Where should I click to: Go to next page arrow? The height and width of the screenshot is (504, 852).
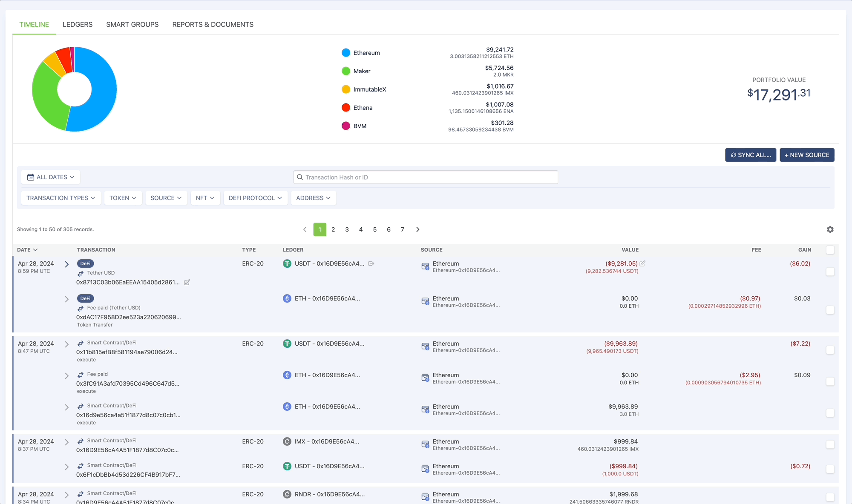(417, 229)
